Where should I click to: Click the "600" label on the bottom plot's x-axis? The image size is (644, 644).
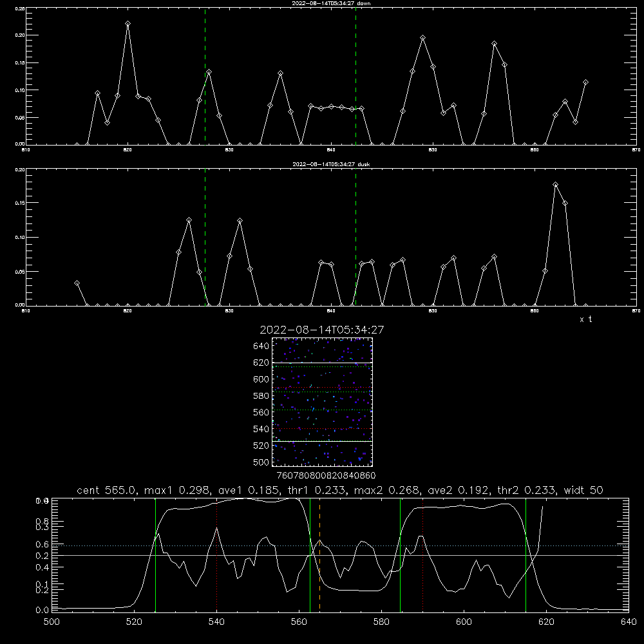pos(464,622)
